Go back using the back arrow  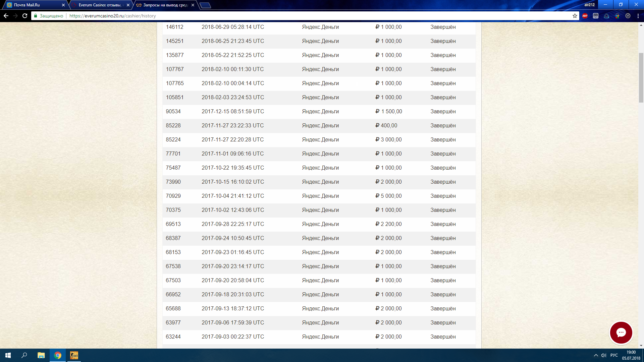coord(6,16)
